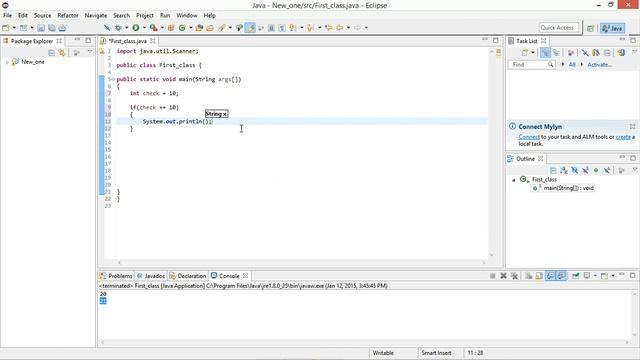Open the Back history dropdown arrow
This screenshot has height=360, width=640.
coord(348,28)
